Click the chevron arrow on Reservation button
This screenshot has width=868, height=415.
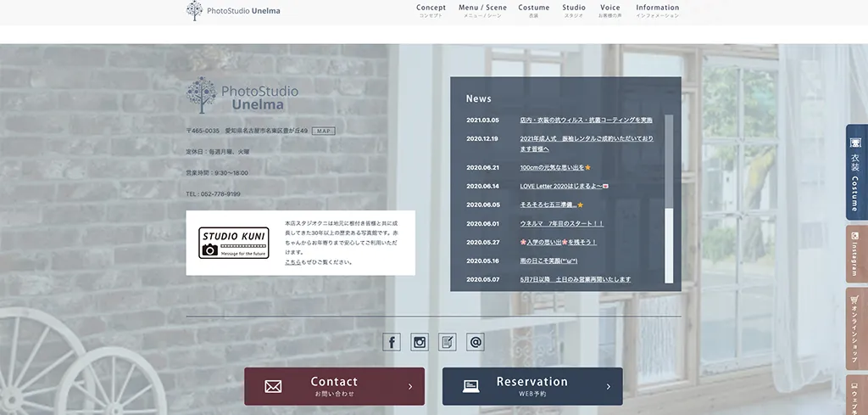coord(608,387)
